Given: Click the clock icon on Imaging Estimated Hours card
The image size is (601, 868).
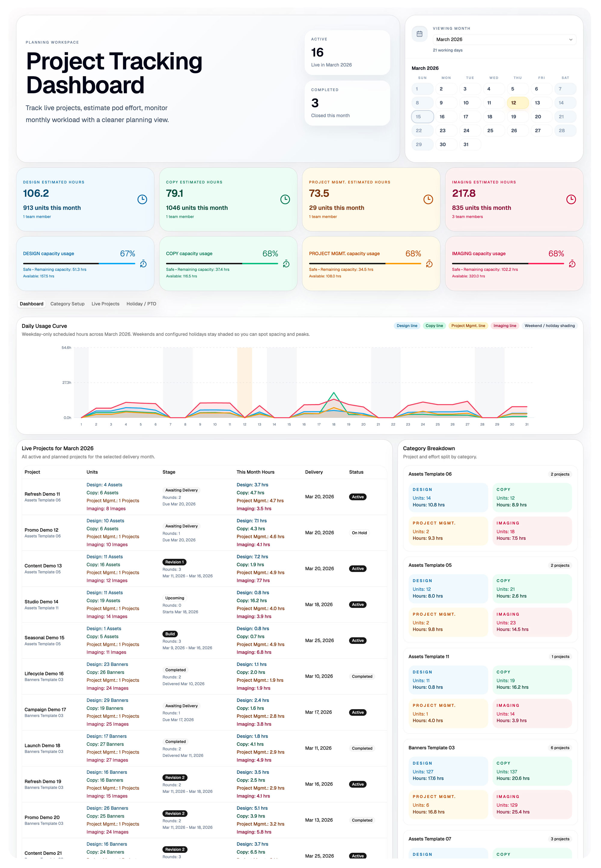Looking at the screenshot, I should pos(572,199).
